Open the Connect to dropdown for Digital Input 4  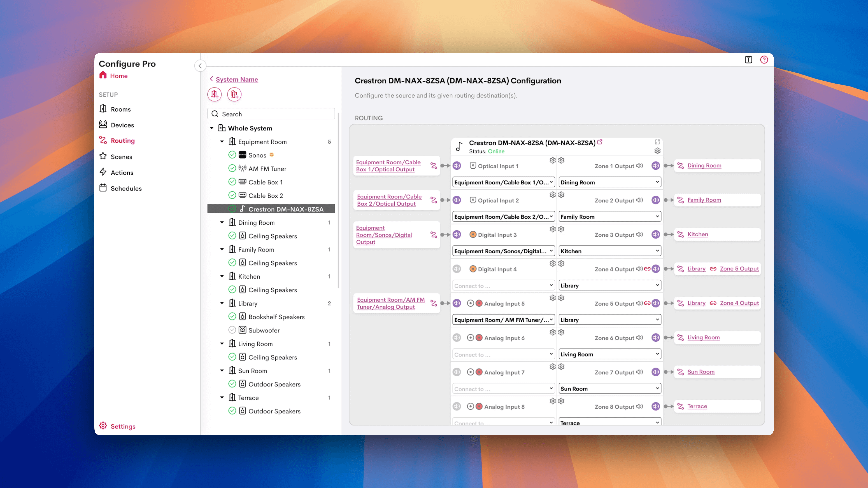[503, 285]
